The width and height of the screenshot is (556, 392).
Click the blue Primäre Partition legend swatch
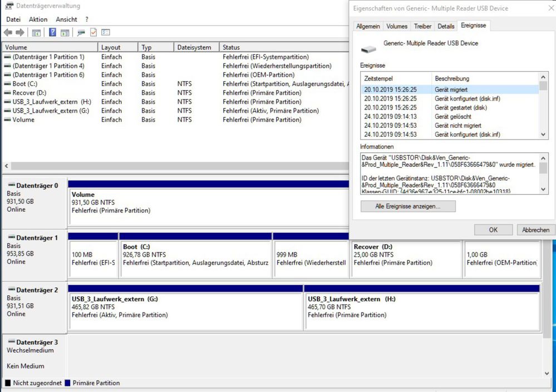click(68, 383)
